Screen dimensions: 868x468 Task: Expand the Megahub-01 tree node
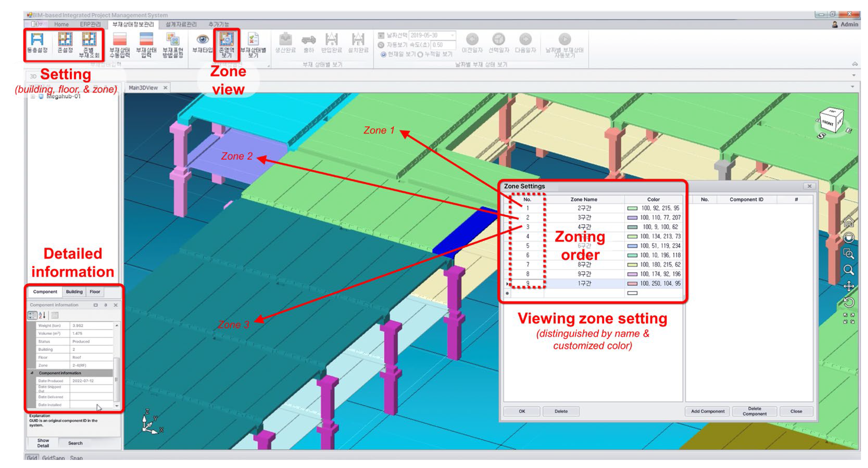(x=33, y=96)
